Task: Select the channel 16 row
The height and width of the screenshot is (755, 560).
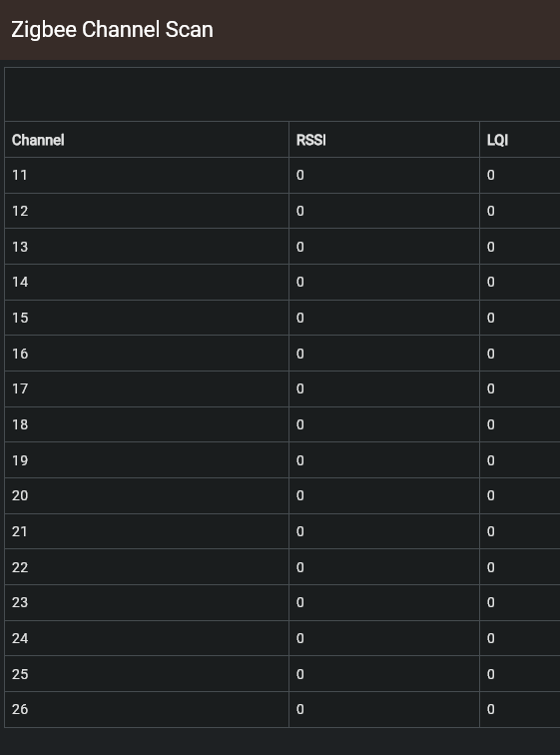Action: pyautogui.click(x=282, y=354)
